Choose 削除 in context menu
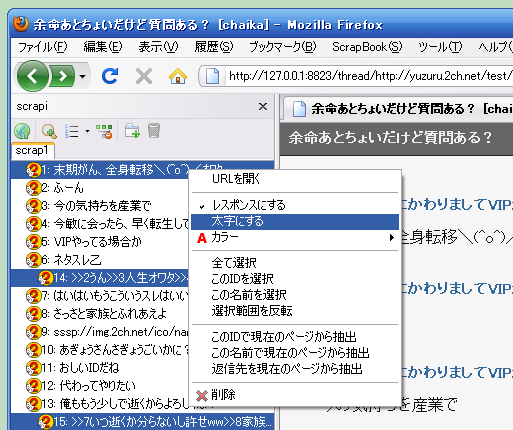The image size is (513, 430). [x=295, y=395]
